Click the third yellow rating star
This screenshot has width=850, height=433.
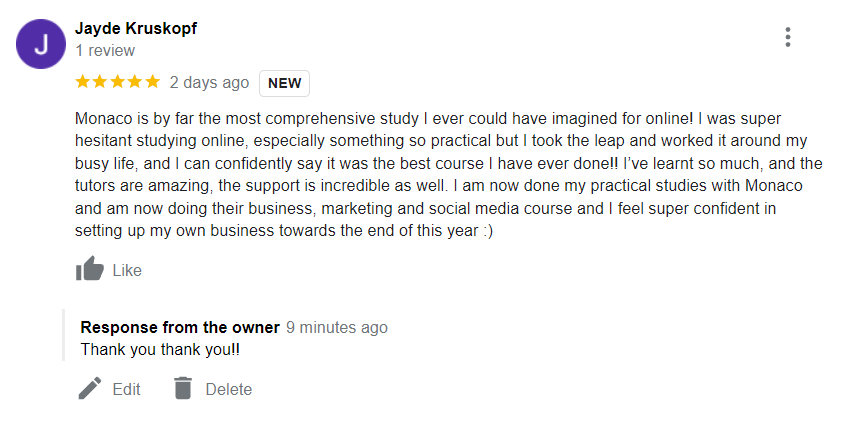tap(117, 82)
